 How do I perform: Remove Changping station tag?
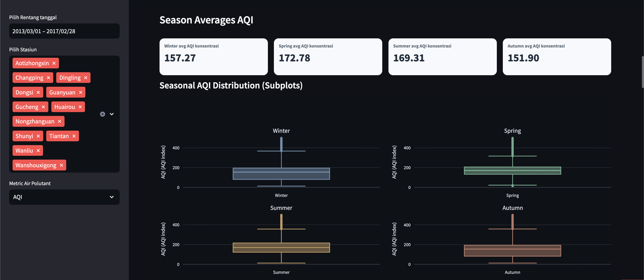pos(49,78)
